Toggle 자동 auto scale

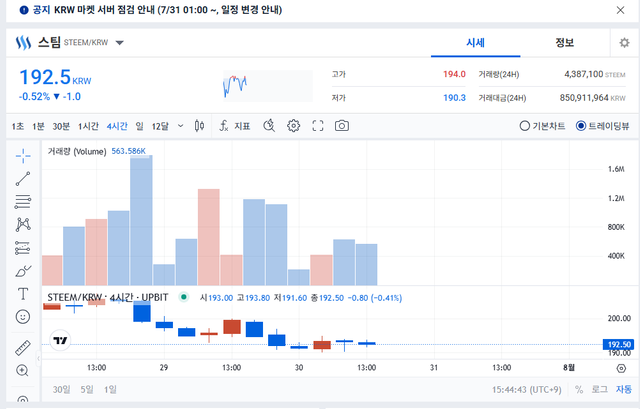pos(624,389)
